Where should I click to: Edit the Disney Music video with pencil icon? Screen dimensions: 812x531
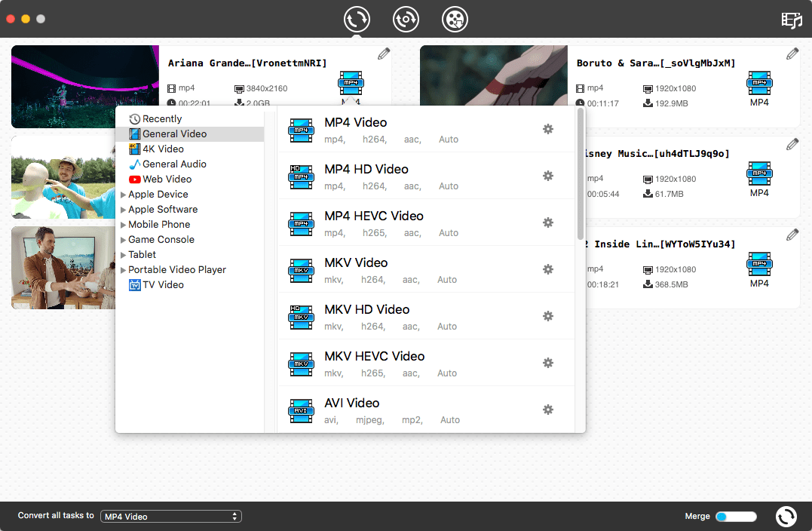tap(792, 144)
